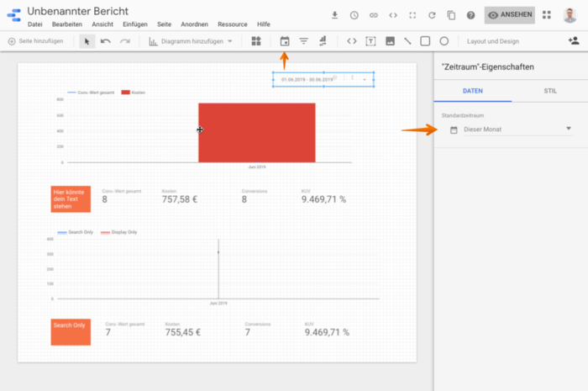This screenshot has height=391, width=588.
Task: Click the report title Unbenannter Bericht
Action: tap(77, 11)
